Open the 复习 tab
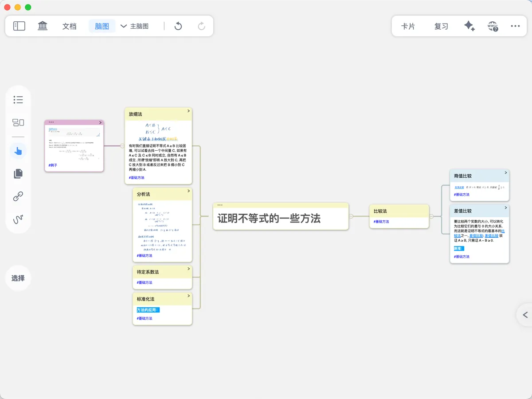 tap(441, 26)
